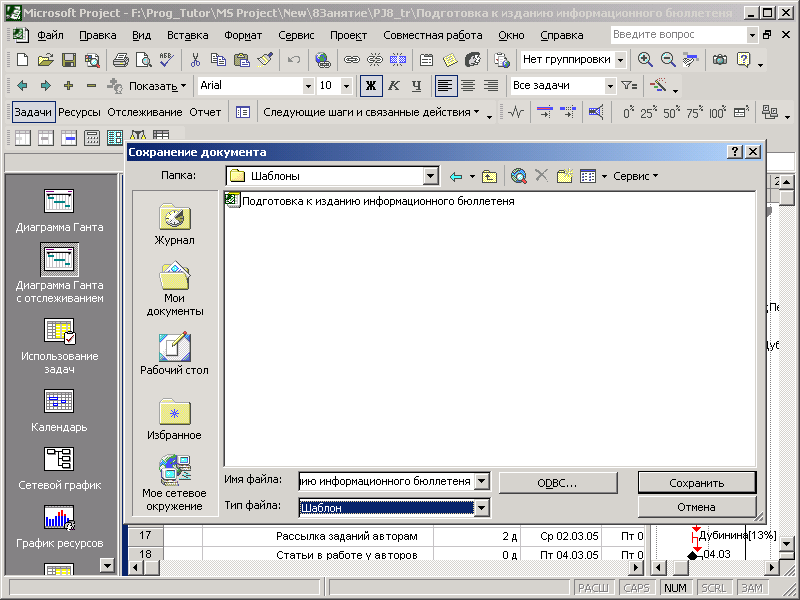
Task: Click the Cut scissors icon
Action: (x=195, y=60)
